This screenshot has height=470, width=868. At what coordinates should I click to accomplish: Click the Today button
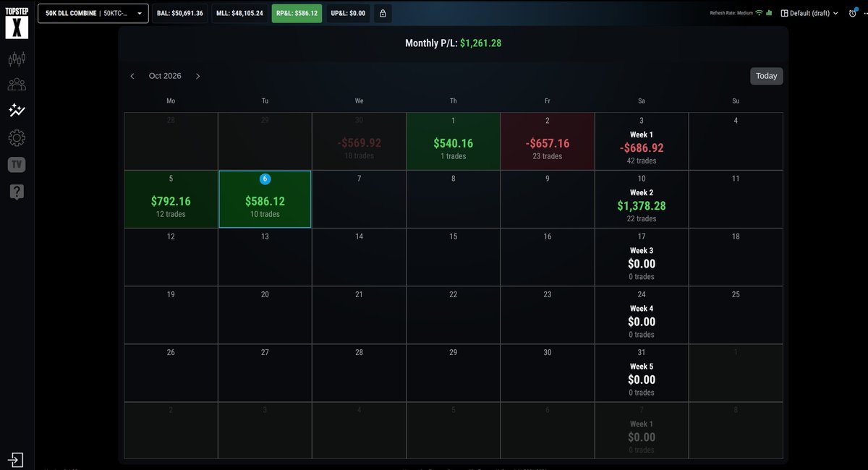tap(766, 76)
